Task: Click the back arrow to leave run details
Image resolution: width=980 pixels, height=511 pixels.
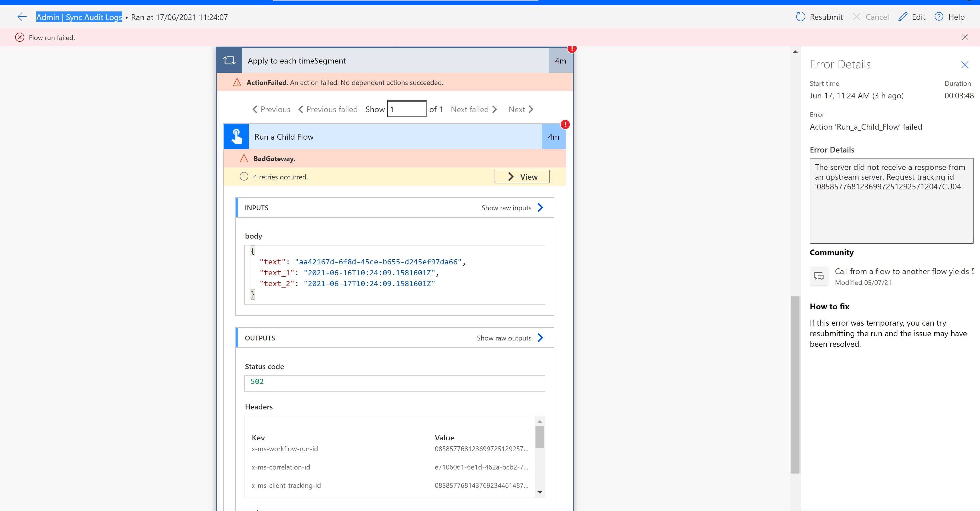Action: tap(22, 17)
